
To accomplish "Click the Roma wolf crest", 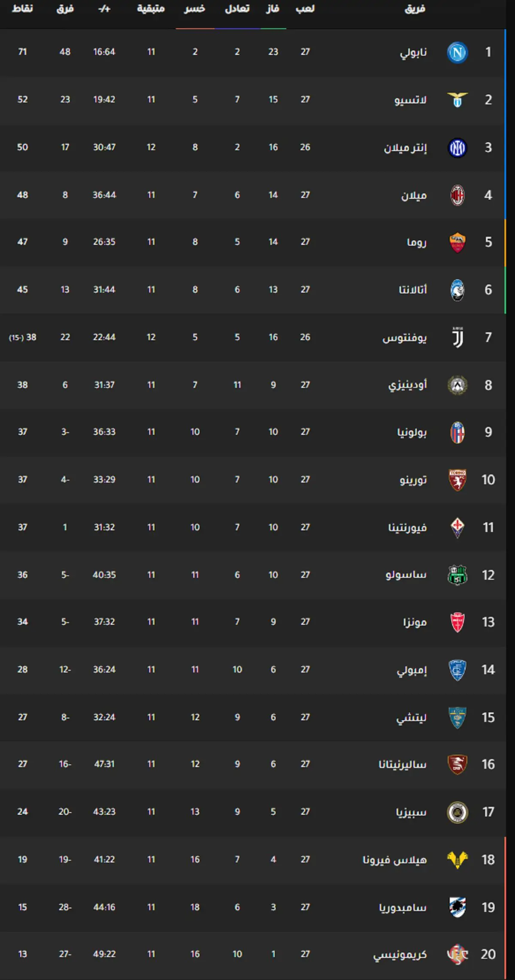I will [457, 242].
